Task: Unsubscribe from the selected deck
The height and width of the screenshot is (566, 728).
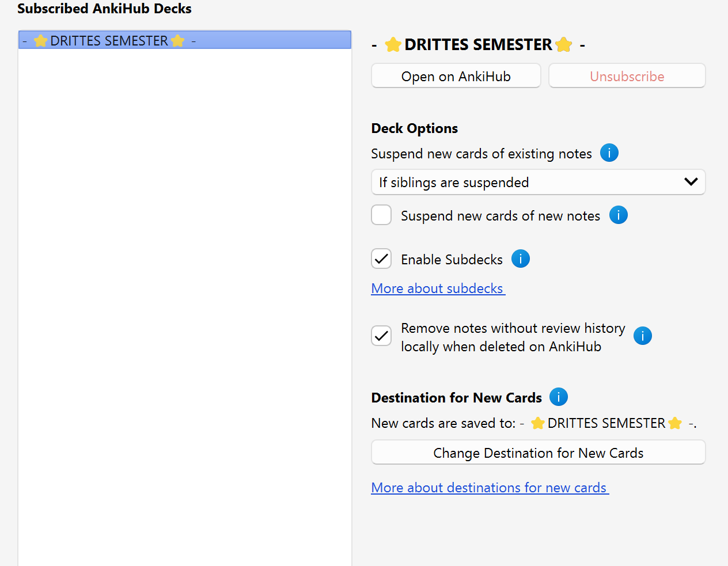Action: pyautogui.click(x=627, y=76)
